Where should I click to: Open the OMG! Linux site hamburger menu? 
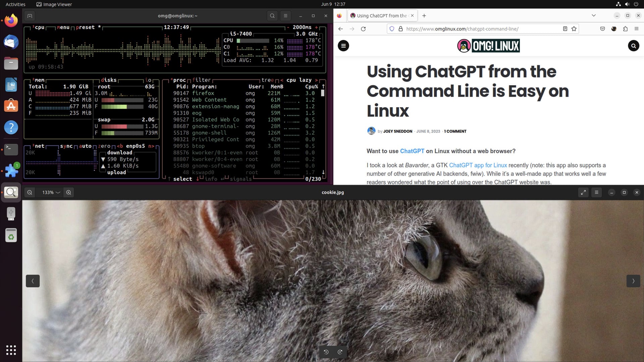point(343,46)
